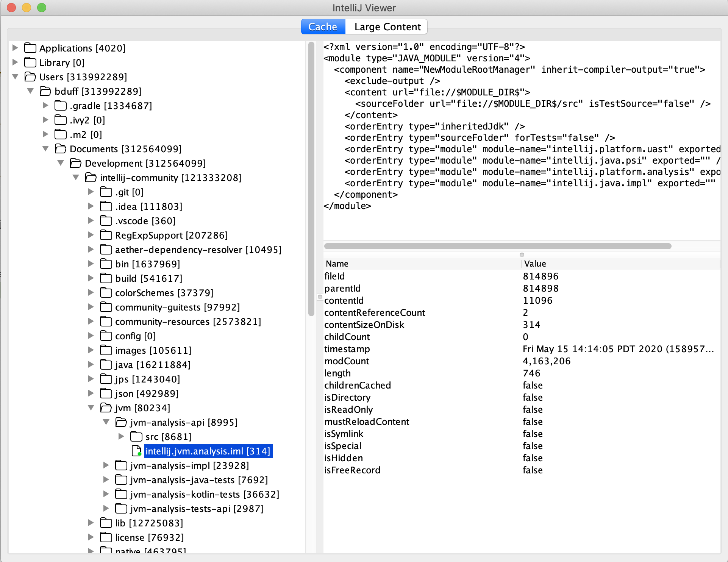728x562 pixels.
Task: Click the RegExpSupport folder icon
Action: point(106,235)
